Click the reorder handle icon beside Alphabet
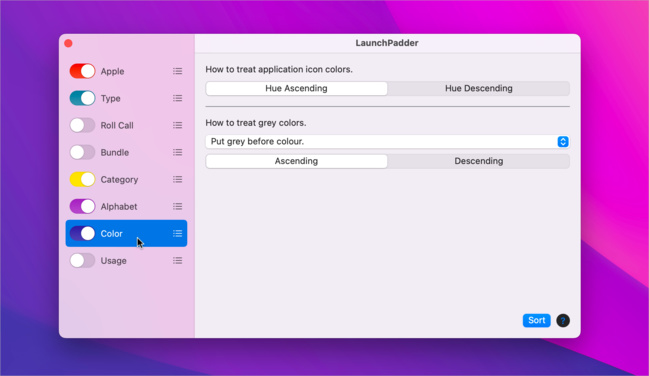This screenshot has width=649, height=376. [x=178, y=206]
